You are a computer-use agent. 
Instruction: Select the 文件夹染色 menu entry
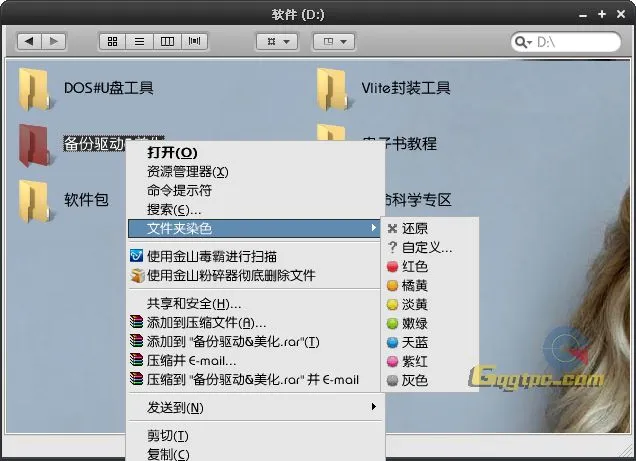(x=254, y=228)
